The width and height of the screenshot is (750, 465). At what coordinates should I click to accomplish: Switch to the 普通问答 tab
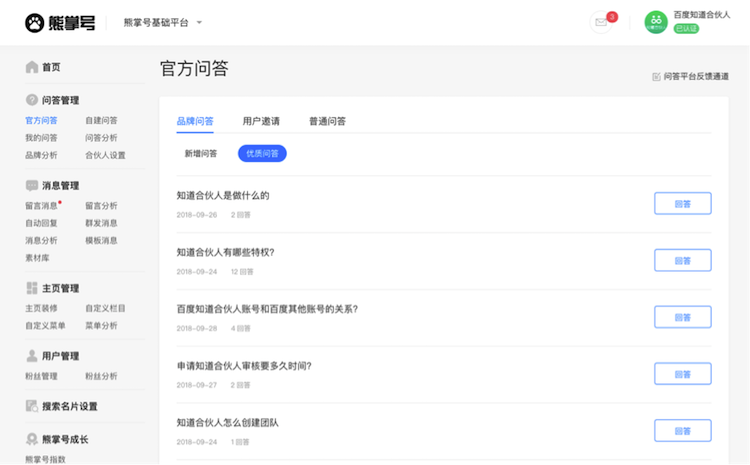click(x=327, y=121)
